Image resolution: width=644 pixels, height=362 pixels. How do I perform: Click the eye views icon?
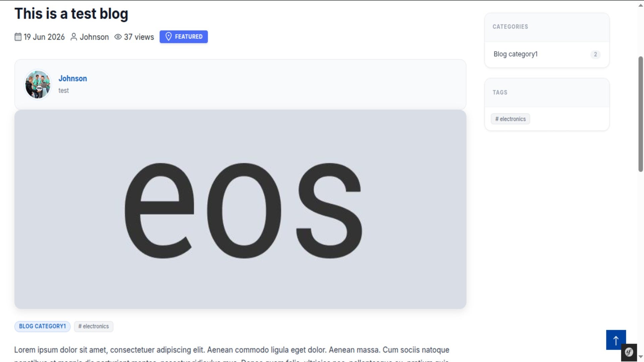[x=118, y=37]
